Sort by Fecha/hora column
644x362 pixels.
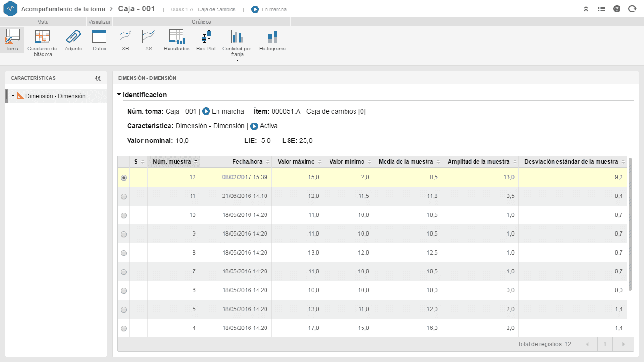click(x=235, y=162)
